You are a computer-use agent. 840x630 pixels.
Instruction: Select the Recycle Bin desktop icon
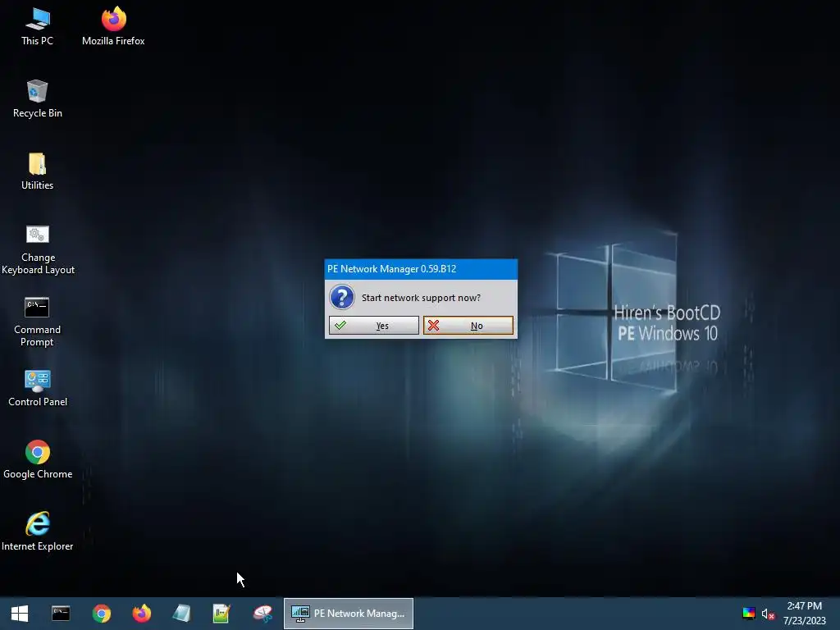37,98
